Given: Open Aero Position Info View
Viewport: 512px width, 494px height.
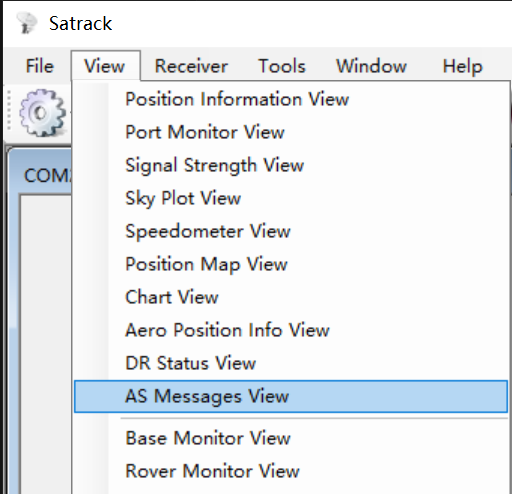Looking at the screenshot, I should pos(291,330).
